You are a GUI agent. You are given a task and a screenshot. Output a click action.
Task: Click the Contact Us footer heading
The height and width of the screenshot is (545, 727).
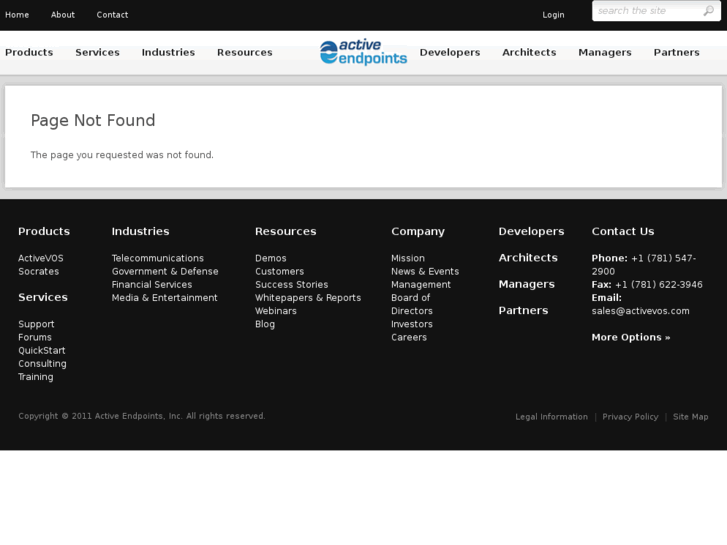pos(623,231)
